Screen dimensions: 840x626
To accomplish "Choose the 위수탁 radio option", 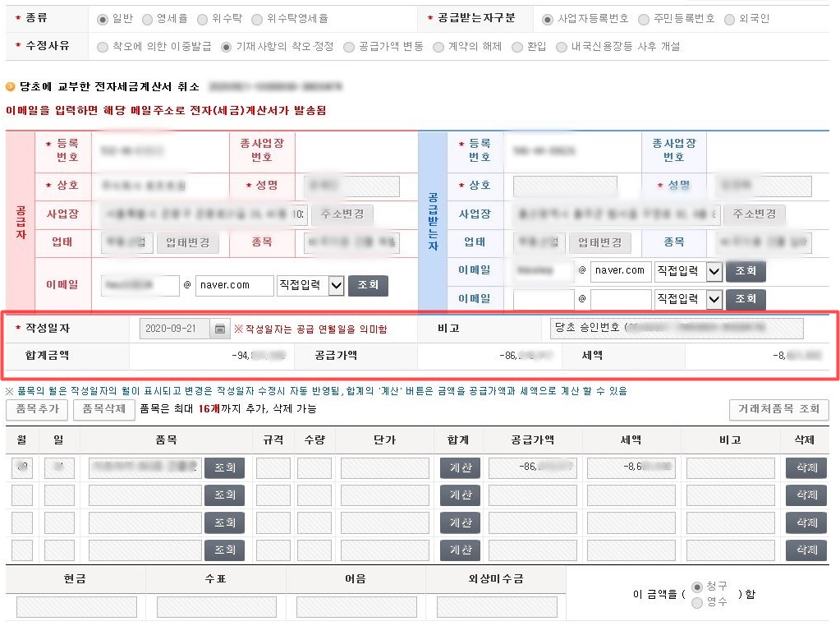I will click(202, 20).
